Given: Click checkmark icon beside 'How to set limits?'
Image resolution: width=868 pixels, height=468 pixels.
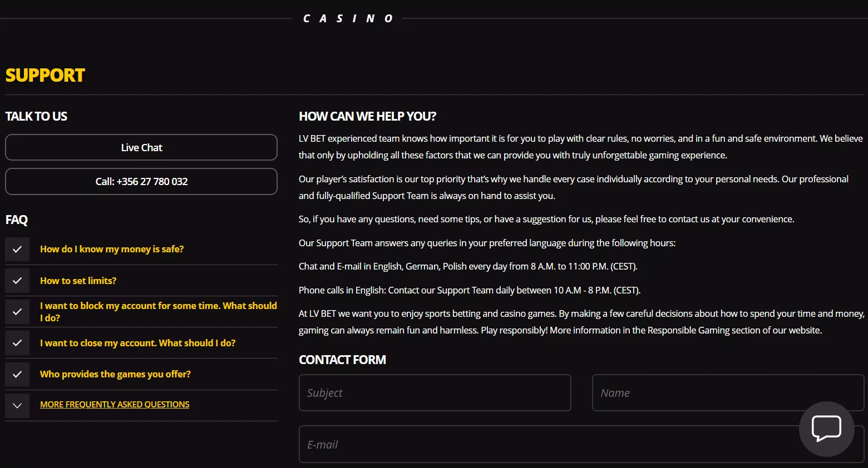Looking at the screenshot, I should [17, 281].
